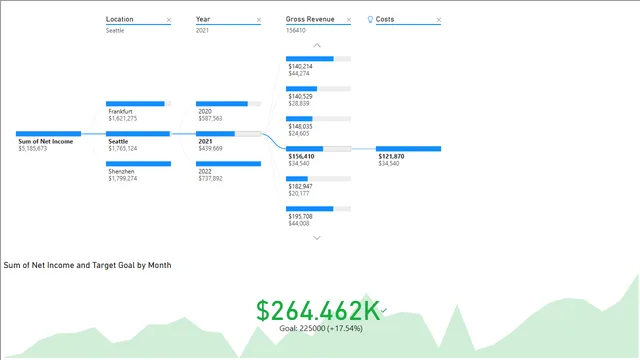Click the Year column header
Screen dimensions: 640x360
[x=203, y=19]
